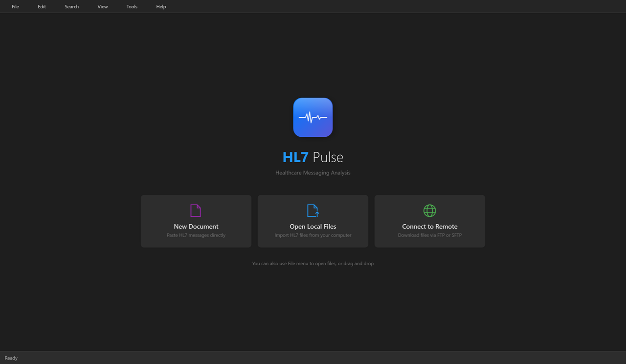The image size is (626, 364).
Task: Click the file menu drag and drop hint
Action: (x=313, y=263)
